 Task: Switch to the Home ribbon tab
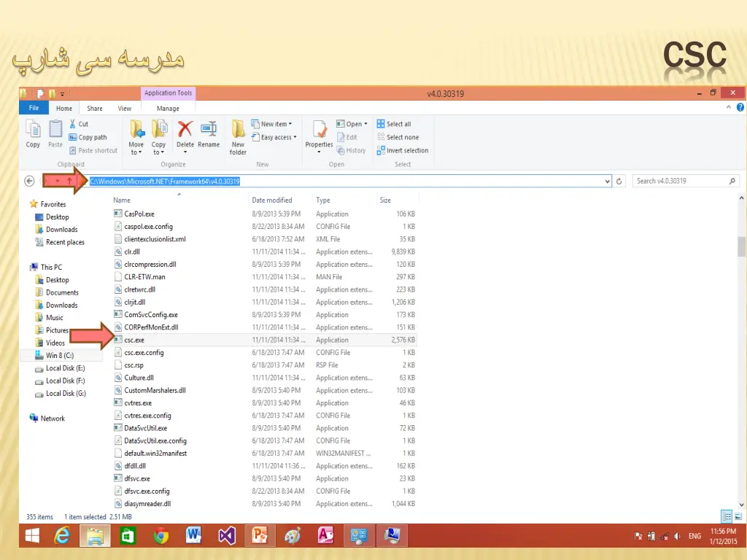[64, 109]
